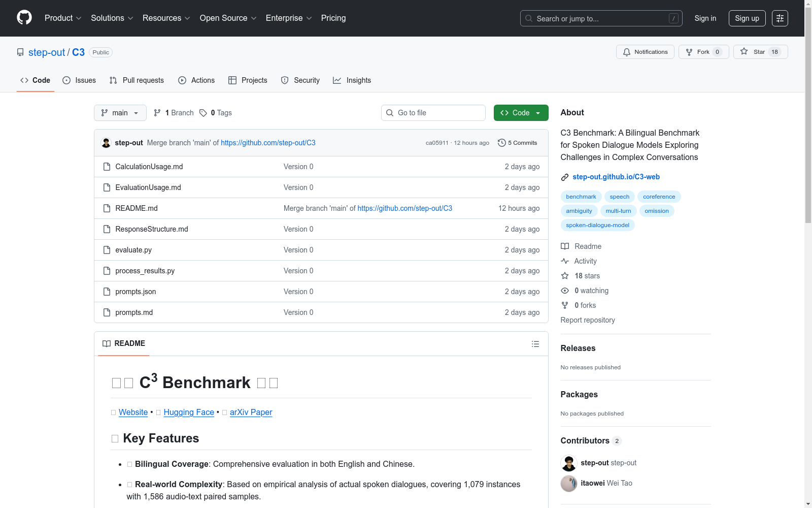Star the C3 repository
The image size is (812, 508).
760,52
